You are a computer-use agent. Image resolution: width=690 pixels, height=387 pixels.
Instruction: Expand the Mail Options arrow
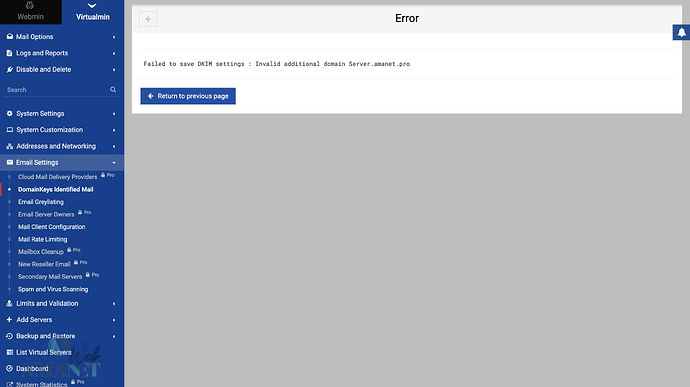coord(114,37)
